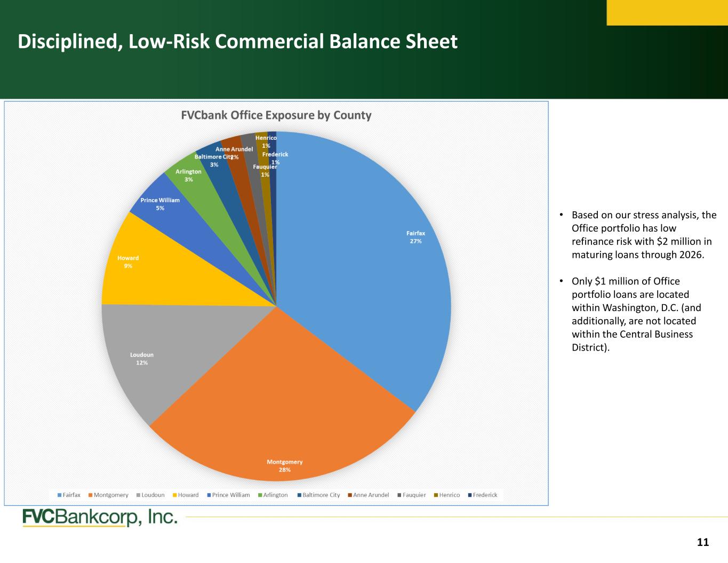Image resolution: width=728 pixels, height=563 pixels.
Task: Select the Fauquier legend entry
Action: [x=412, y=495]
